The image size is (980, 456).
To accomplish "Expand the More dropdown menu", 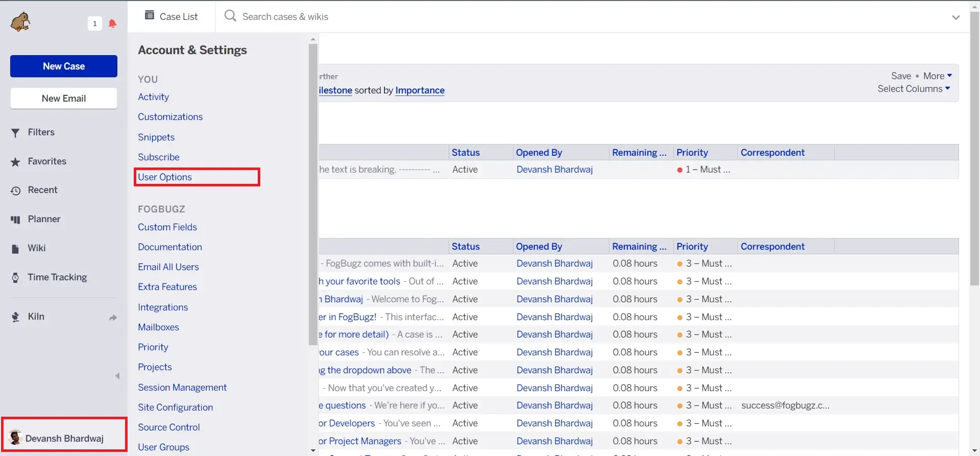I will (x=938, y=76).
